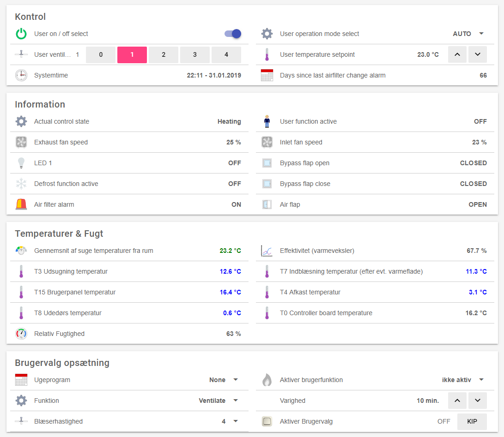Click the Aktiver brugerfunktion flame icon
Viewport: 504px width, 437px height.
[x=267, y=380]
